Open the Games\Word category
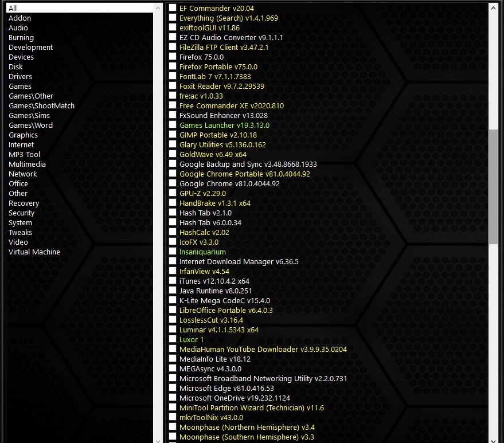The image size is (504, 443). tap(30, 125)
